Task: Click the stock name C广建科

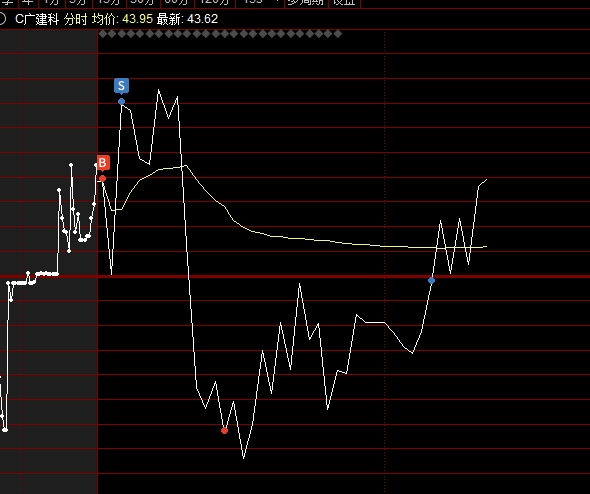Action: click(x=37, y=19)
